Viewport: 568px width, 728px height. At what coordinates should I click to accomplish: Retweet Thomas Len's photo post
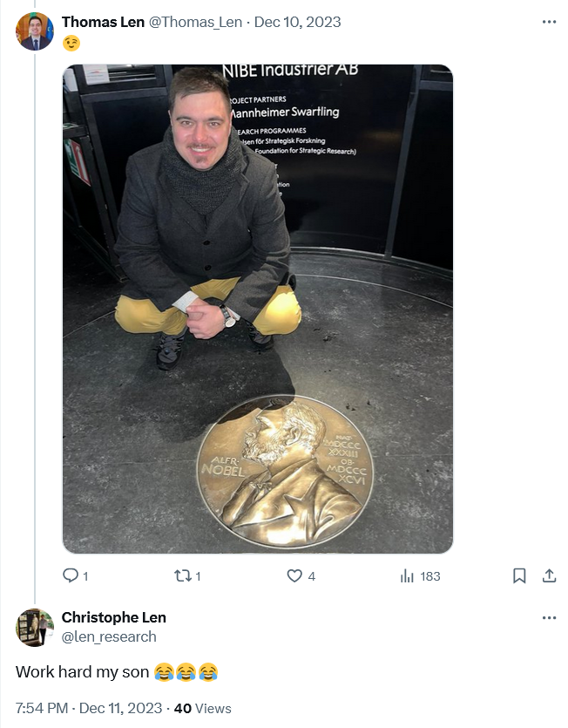click(182, 576)
